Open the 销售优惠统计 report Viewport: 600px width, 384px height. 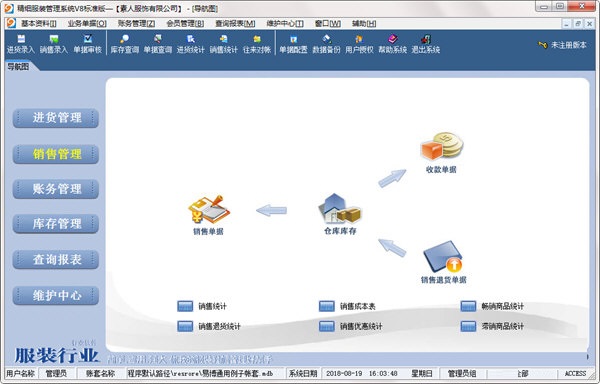(327, 326)
